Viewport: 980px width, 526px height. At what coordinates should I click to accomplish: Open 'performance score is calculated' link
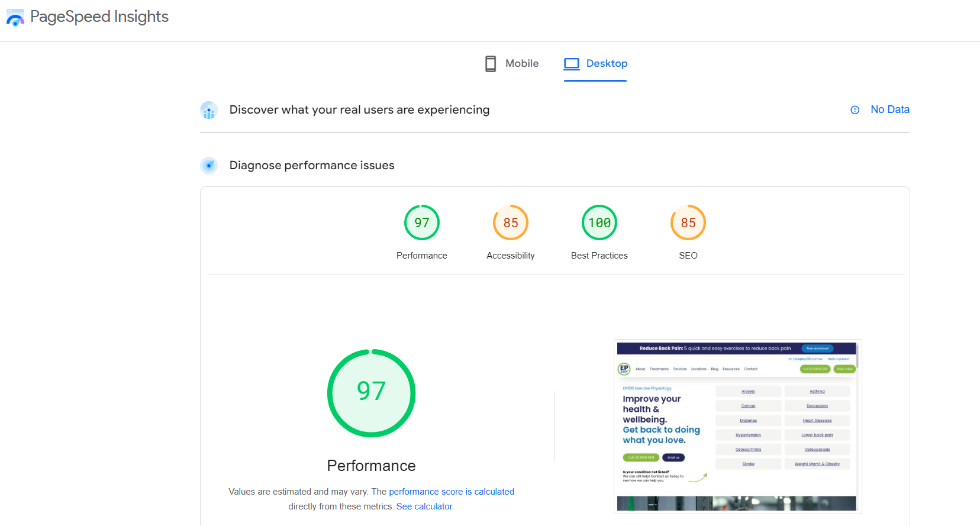coord(452,492)
